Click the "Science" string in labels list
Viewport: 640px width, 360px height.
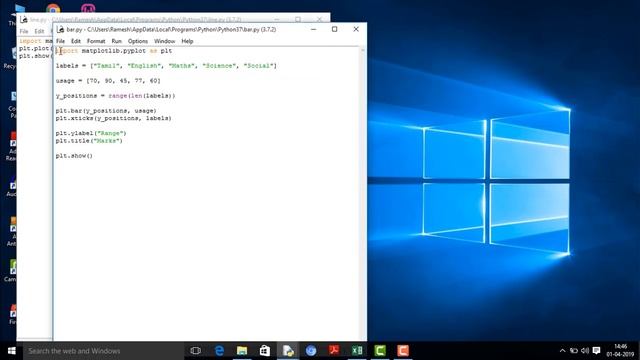[219, 66]
